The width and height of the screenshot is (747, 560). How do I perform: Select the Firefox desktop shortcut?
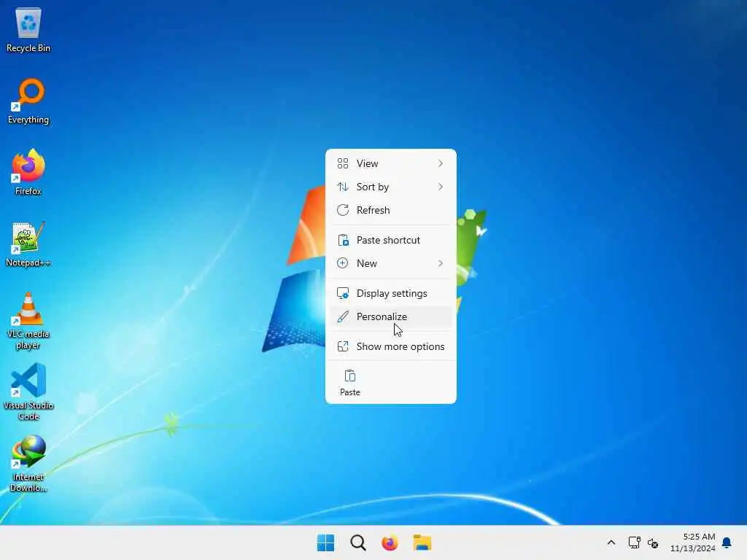(x=28, y=172)
